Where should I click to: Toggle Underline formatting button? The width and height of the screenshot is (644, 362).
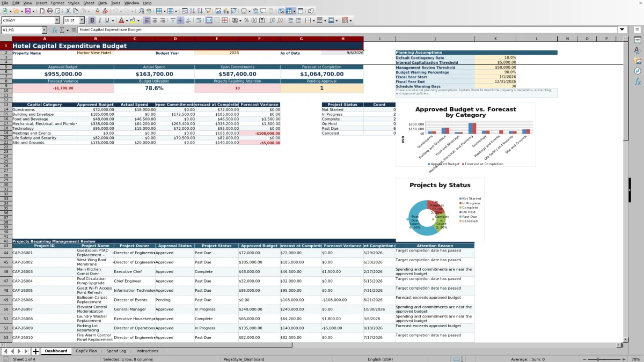coord(107,20)
